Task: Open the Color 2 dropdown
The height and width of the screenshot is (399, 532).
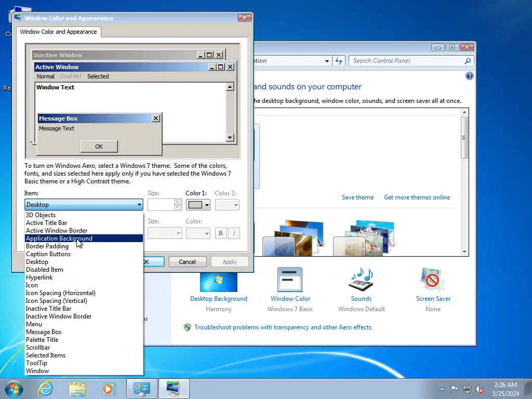Action: 227,205
